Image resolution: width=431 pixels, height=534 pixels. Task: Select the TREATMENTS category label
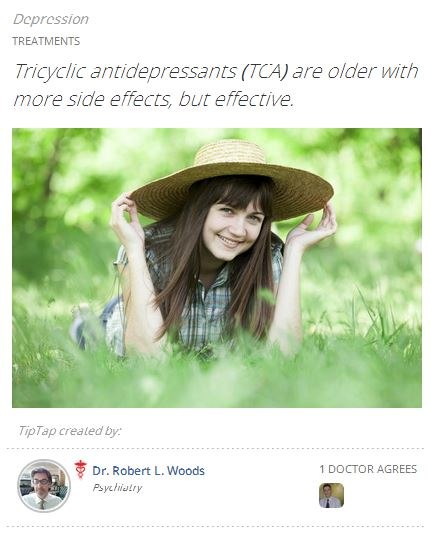(46, 41)
